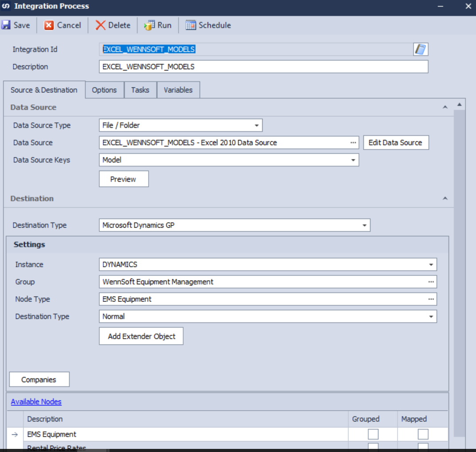Click the Companies button

(x=39, y=379)
